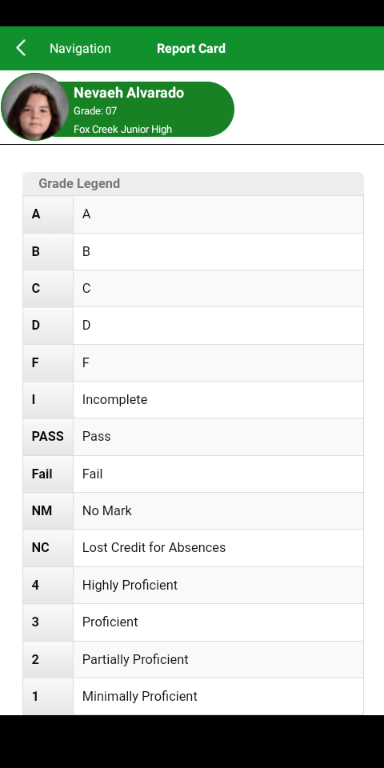
Task: Tap the PASS grade code cell
Action: click(48, 436)
